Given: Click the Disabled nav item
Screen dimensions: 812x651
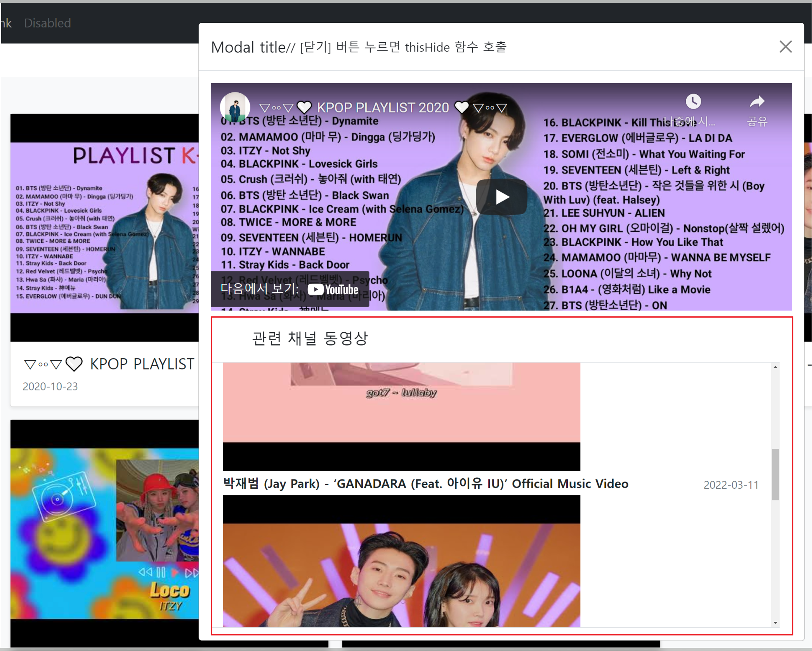Looking at the screenshot, I should [x=47, y=23].
